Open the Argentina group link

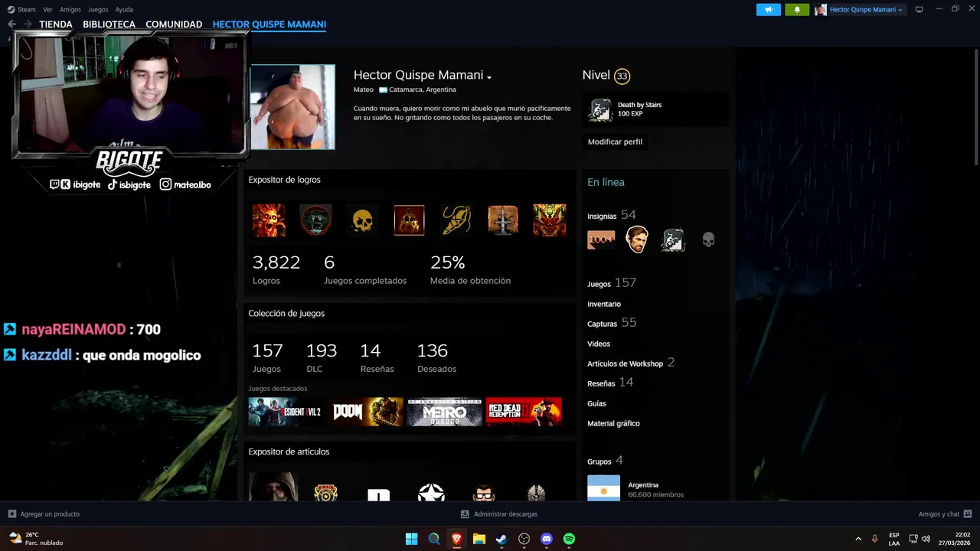coord(643,485)
